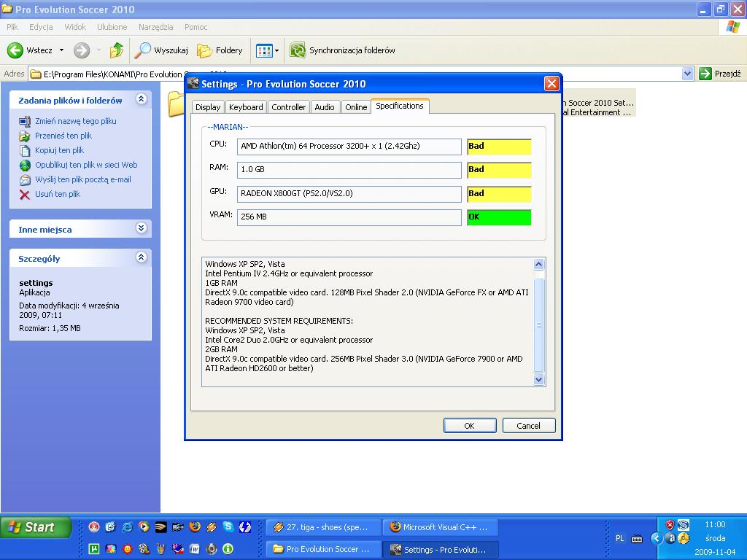Collapse the Szczegóły panel
The width and height of the screenshot is (747, 560).
[x=141, y=257]
